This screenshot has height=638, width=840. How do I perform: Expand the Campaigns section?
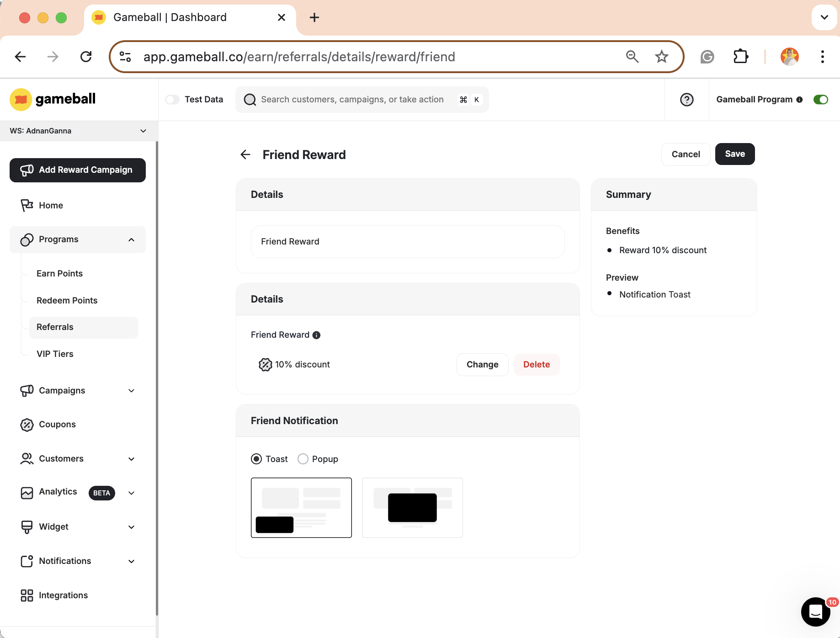(132, 391)
